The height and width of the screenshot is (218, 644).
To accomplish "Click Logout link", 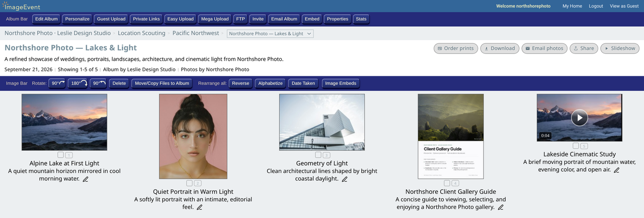I will [596, 6].
